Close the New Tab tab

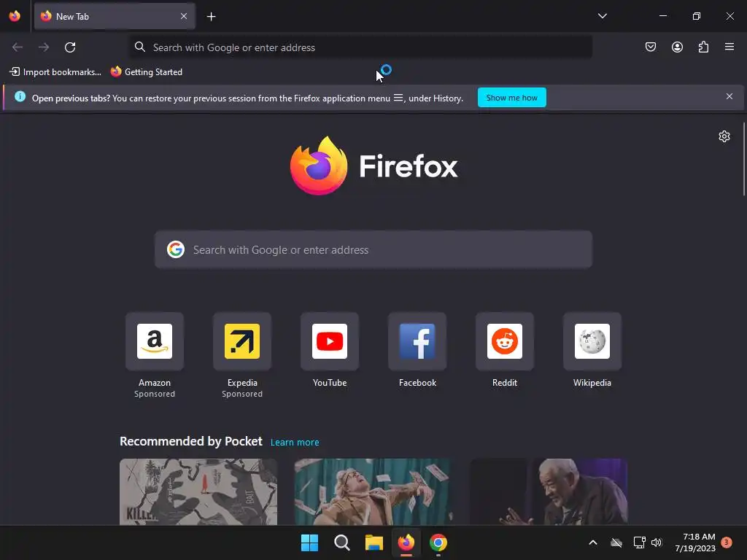(x=183, y=16)
